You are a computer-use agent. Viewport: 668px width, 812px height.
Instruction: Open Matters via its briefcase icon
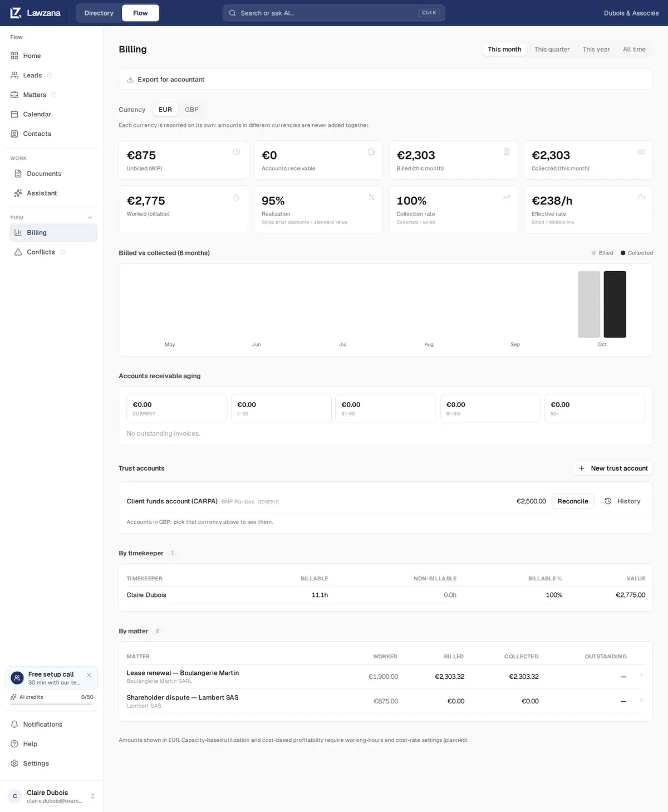pyautogui.click(x=14, y=95)
